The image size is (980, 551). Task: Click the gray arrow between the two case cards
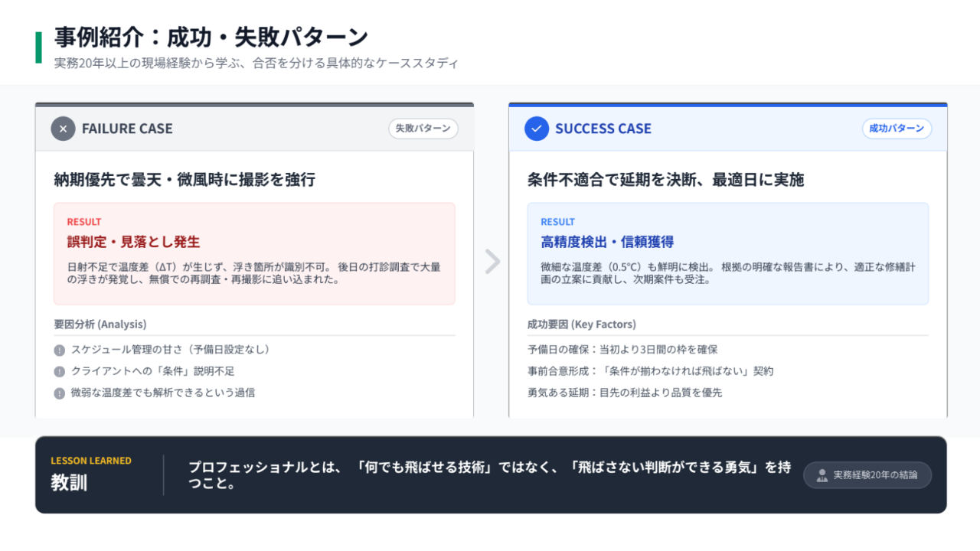(492, 262)
